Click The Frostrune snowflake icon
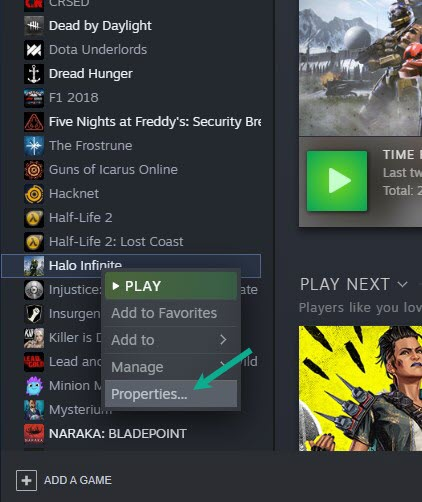Image resolution: width=422 pixels, height=502 pixels. point(34,146)
